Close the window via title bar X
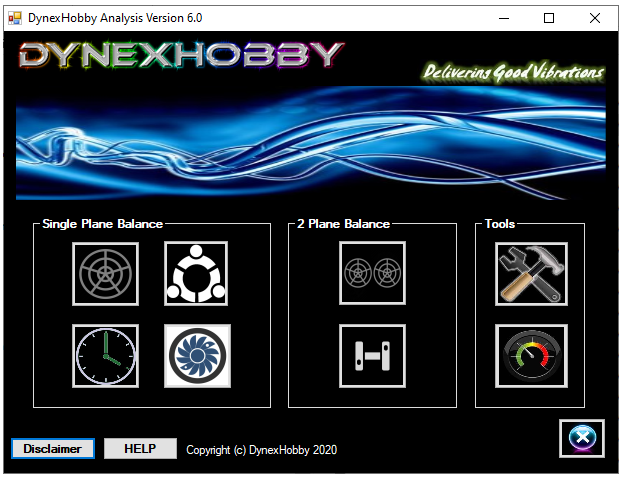The width and height of the screenshot is (622, 480). tap(595, 18)
